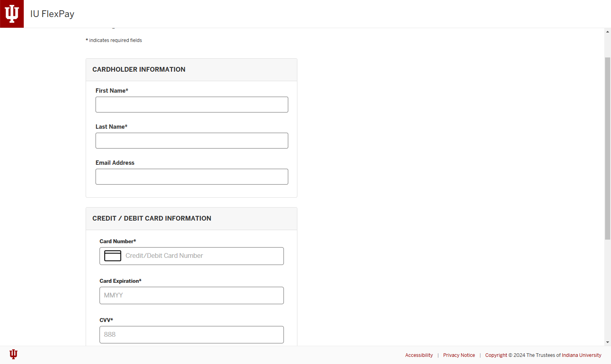
Task: Click the Credit/Debit Card Number field
Action: pyautogui.click(x=192, y=256)
